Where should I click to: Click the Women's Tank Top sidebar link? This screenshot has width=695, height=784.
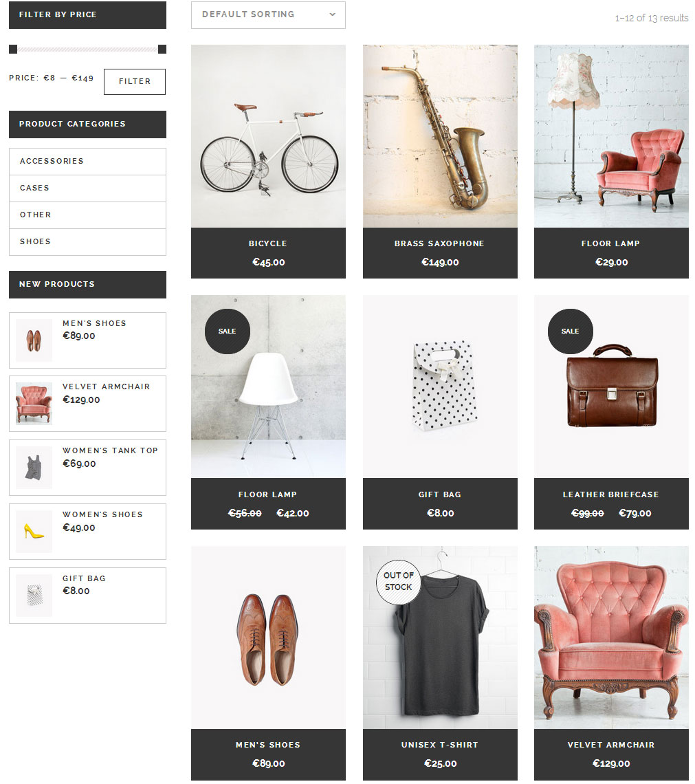110,450
